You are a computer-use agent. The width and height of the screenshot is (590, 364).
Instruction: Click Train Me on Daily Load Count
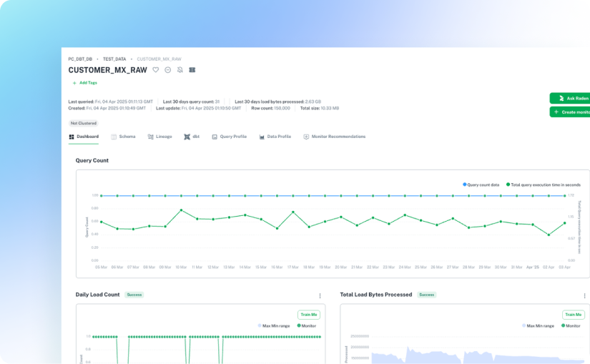[x=309, y=315]
